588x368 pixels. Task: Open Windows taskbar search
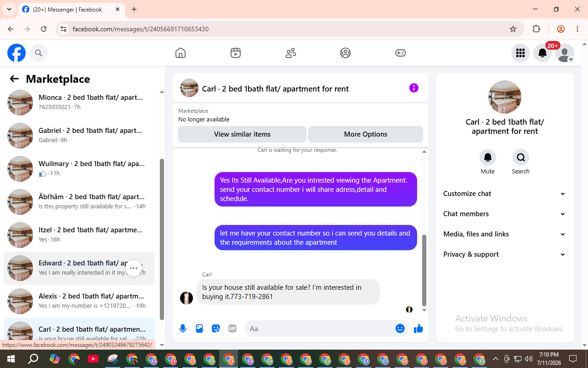pyautogui.click(x=33, y=359)
